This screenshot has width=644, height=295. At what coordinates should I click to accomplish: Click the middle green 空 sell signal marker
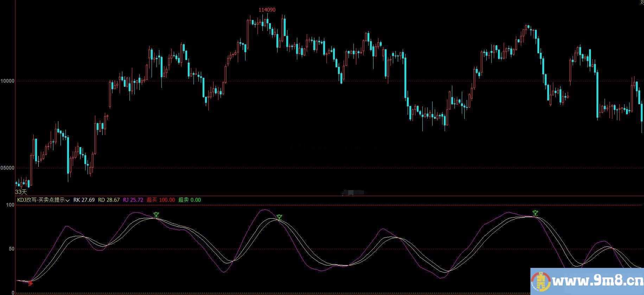pyautogui.click(x=279, y=217)
